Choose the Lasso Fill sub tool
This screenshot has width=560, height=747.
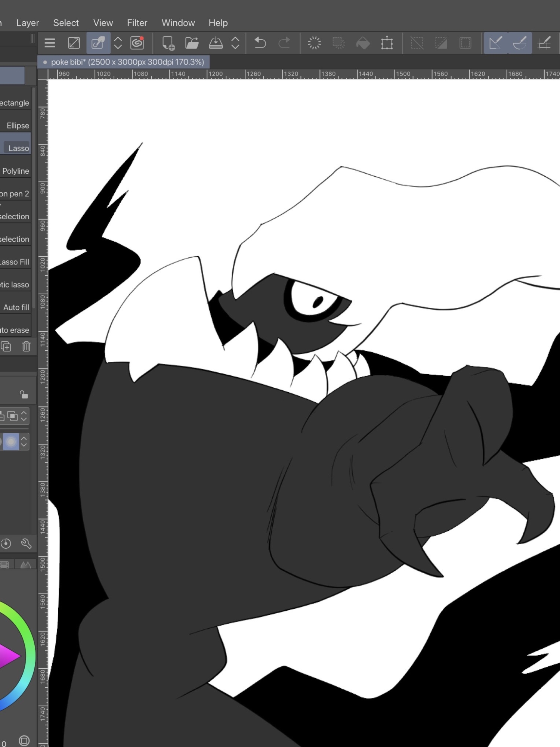tap(15, 262)
